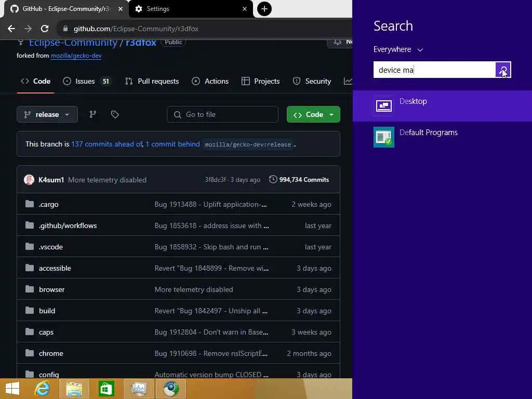Select the Default Programs search result
The image size is (532, 399).
(x=442, y=137)
